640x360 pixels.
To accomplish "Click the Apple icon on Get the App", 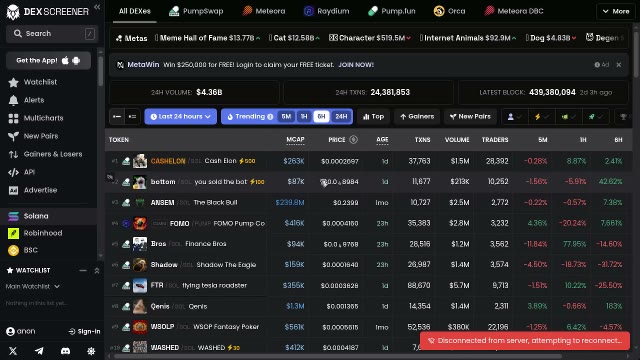I will point(65,60).
